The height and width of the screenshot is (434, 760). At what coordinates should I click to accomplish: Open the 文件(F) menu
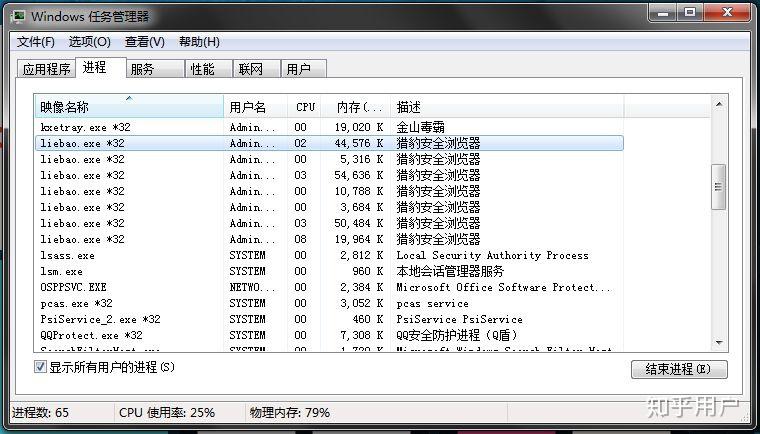tap(35, 42)
